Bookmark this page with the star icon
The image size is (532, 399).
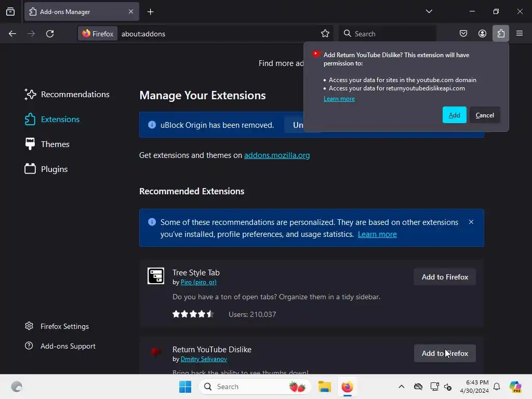[325, 34]
